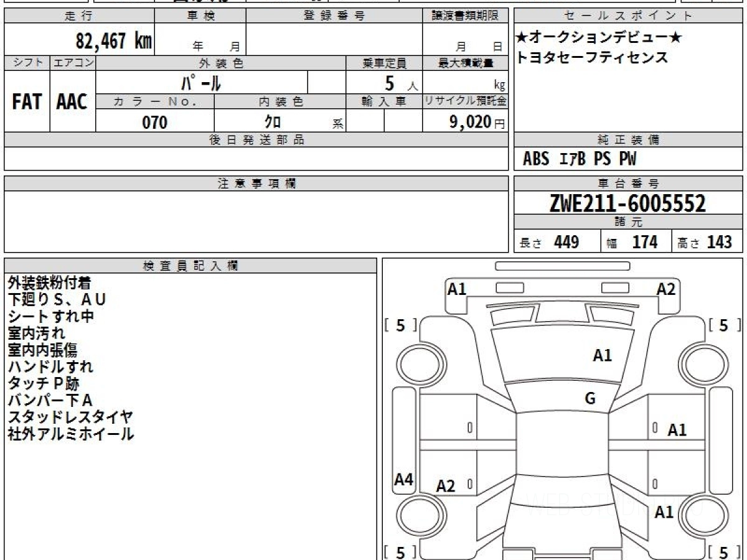This screenshot has width=747, height=560.
Task: Select the セールスポイント header
Action: tap(628, 16)
